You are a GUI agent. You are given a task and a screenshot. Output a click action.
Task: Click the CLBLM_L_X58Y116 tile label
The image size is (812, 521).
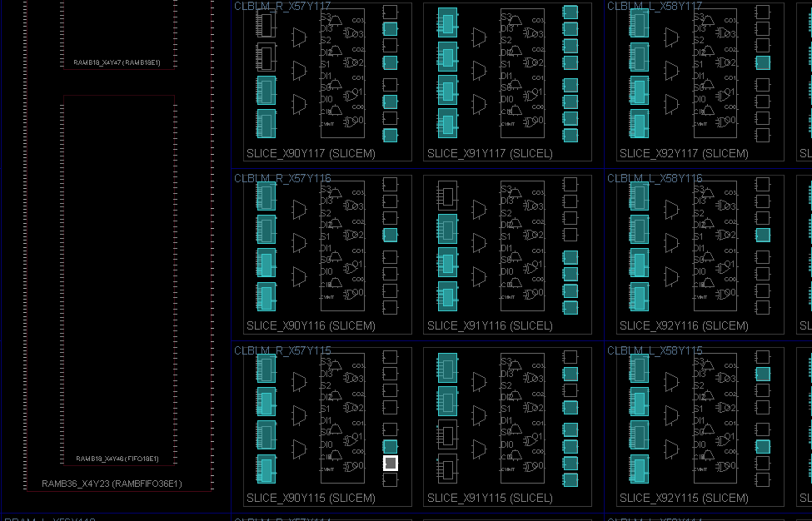[655, 178]
